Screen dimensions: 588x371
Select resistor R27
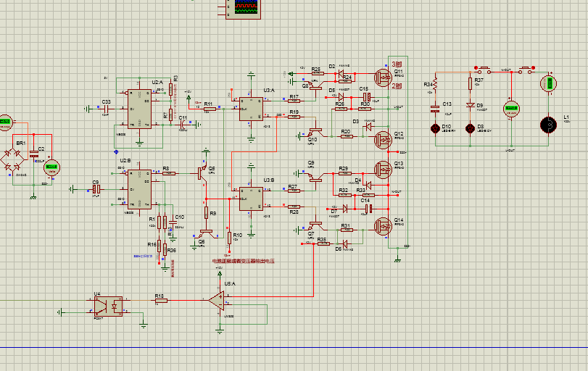click(294, 191)
